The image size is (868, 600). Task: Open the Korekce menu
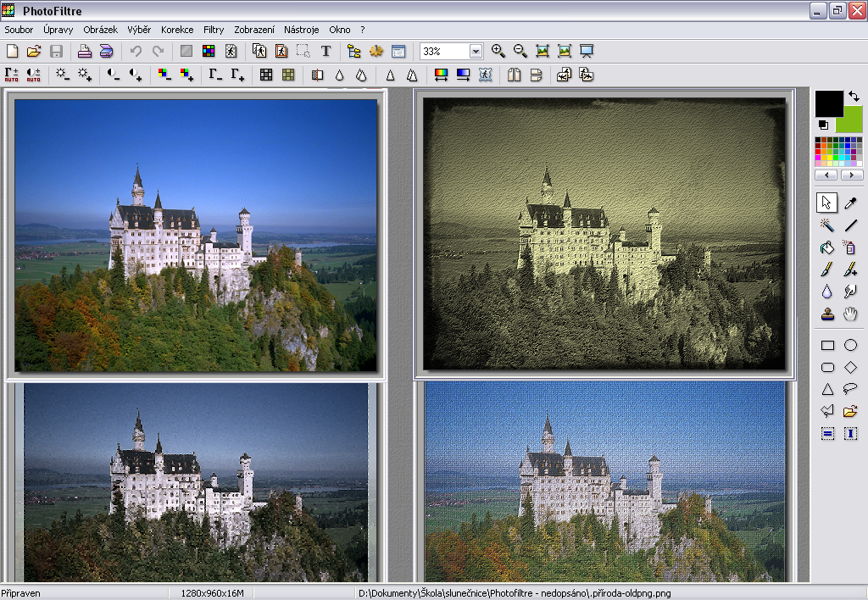click(x=177, y=30)
